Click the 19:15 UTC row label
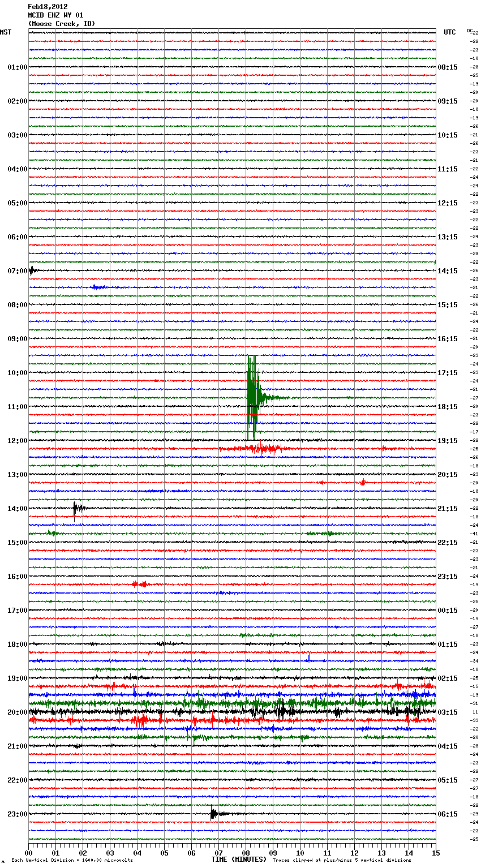This screenshot has height=868, width=481. pos(448,441)
